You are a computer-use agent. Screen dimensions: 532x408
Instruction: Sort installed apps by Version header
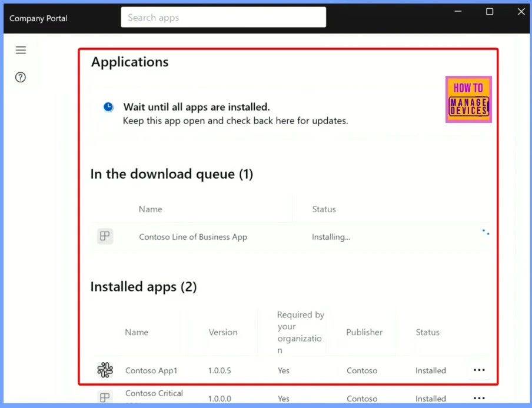(223, 332)
